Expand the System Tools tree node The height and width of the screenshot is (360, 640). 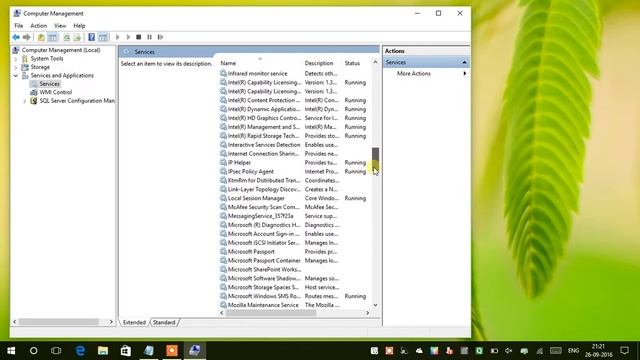point(16,59)
